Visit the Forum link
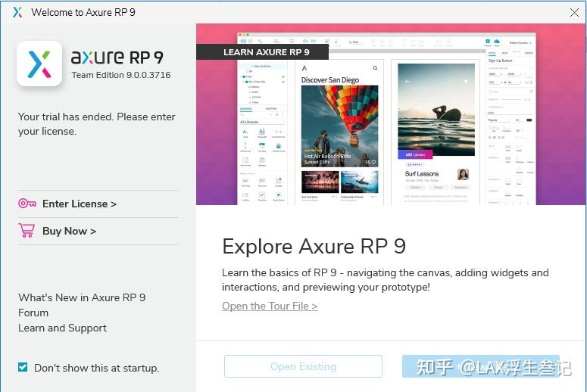 coord(33,313)
